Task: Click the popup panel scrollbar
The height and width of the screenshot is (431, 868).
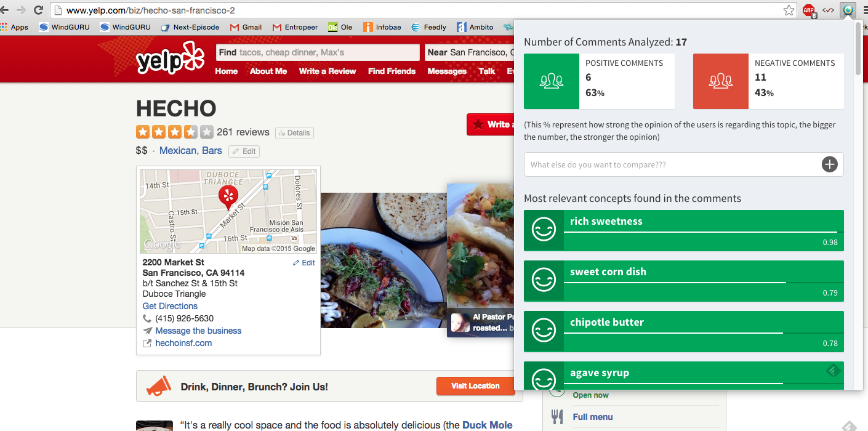Action: point(859,49)
